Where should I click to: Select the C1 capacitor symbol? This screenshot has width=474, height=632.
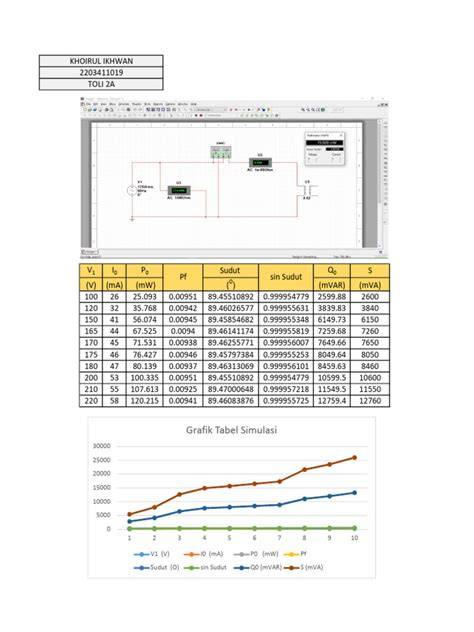pyautogui.click(x=307, y=191)
